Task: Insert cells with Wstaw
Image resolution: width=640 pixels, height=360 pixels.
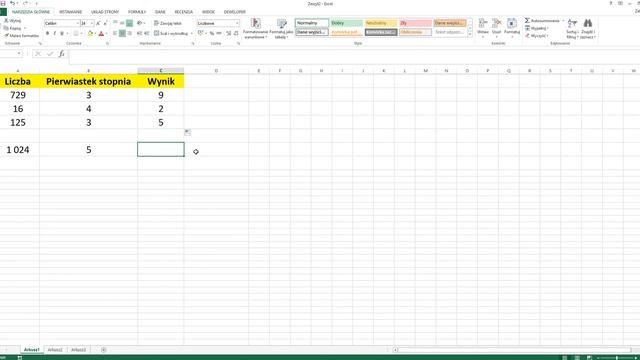Action: pos(483,28)
